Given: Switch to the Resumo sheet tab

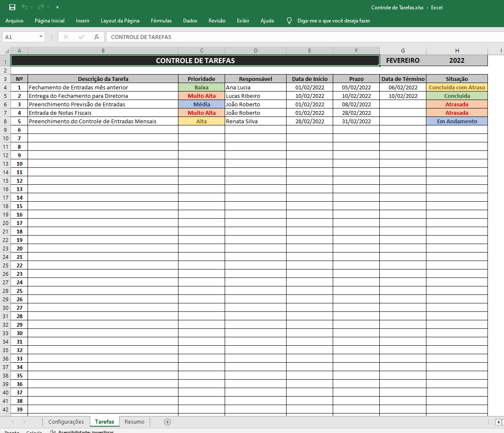Looking at the screenshot, I should 134,422.
